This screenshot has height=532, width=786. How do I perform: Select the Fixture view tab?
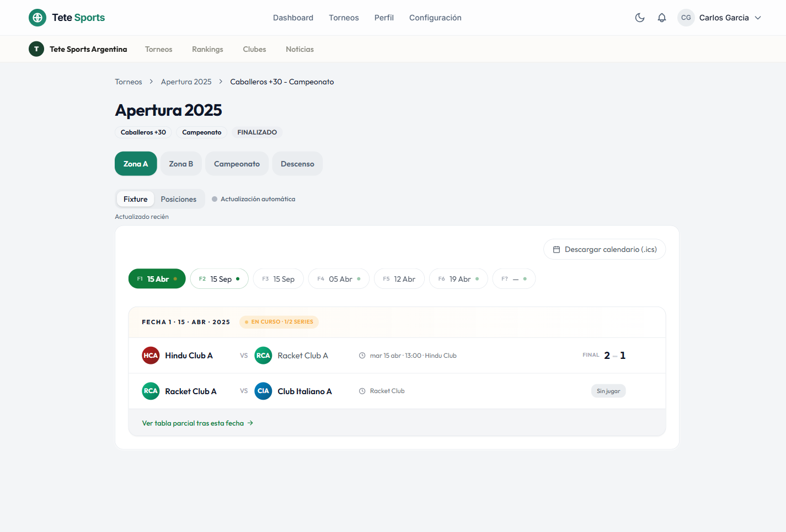pyautogui.click(x=136, y=199)
